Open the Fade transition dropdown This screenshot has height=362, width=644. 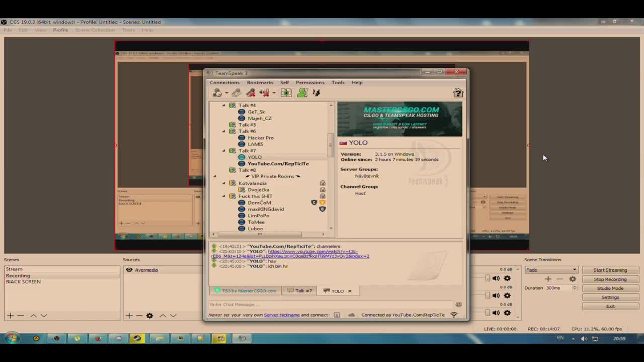551,270
